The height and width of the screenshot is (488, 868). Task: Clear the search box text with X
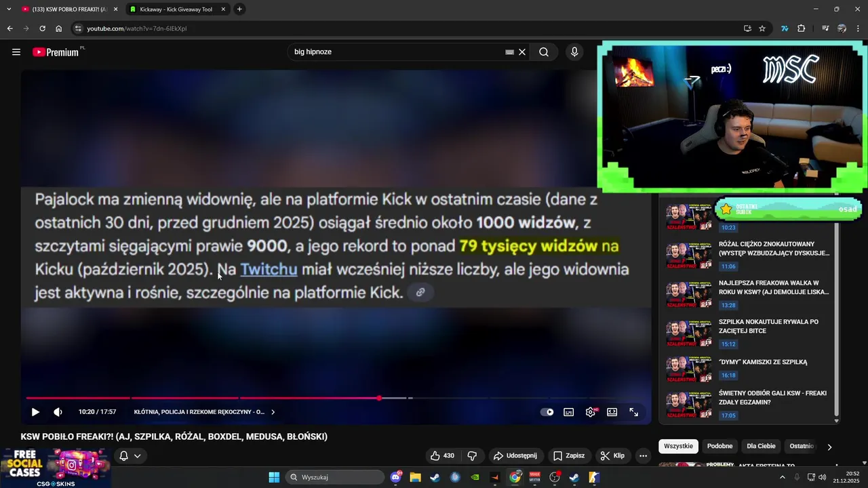(522, 52)
